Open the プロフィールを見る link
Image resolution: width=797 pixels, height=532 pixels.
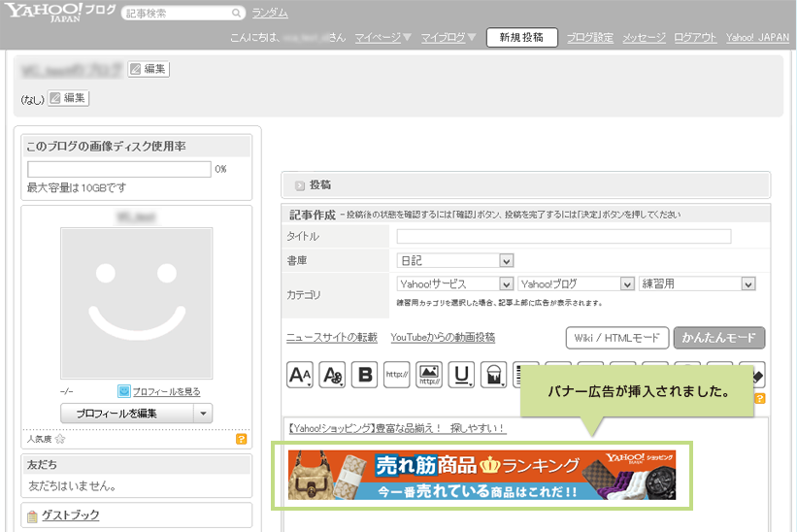click(167, 391)
